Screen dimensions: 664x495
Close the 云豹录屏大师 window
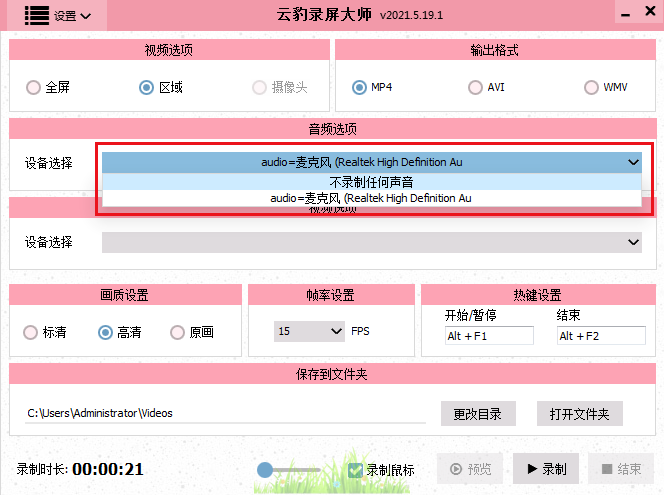(x=650, y=11)
